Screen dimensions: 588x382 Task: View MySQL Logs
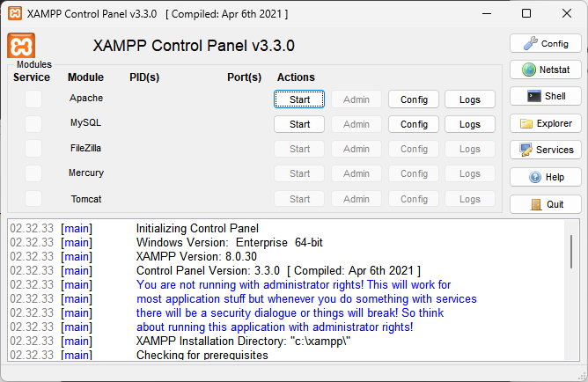pos(470,124)
